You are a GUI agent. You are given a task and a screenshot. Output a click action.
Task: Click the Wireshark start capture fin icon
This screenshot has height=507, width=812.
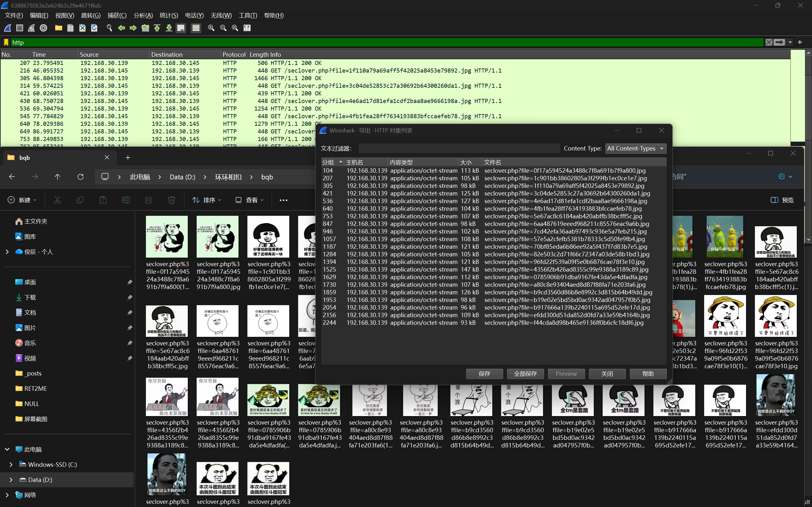[x=8, y=28]
